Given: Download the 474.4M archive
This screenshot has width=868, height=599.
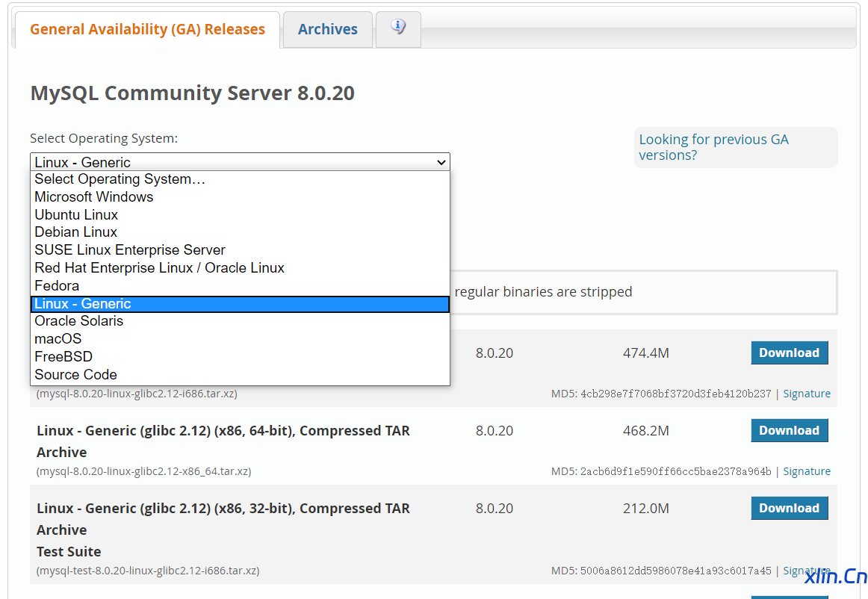Looking at the screenshot, I should (790, 353).
